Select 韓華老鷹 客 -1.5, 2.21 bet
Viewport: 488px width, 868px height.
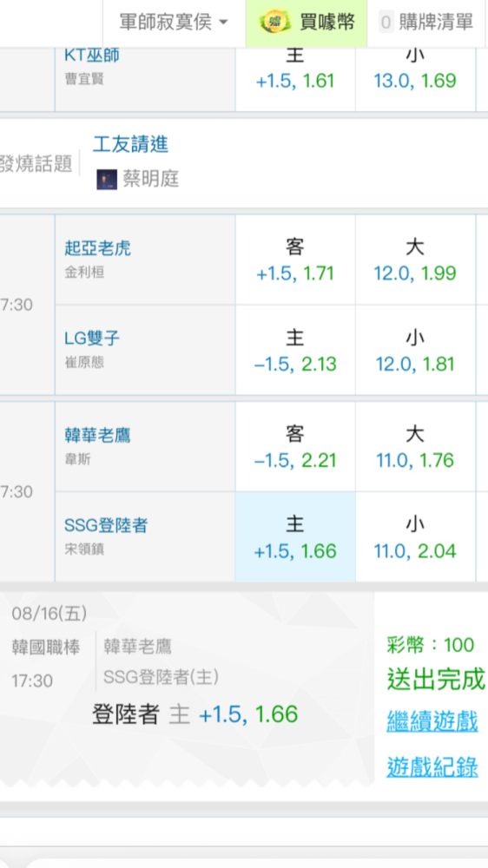pos(295,447)
